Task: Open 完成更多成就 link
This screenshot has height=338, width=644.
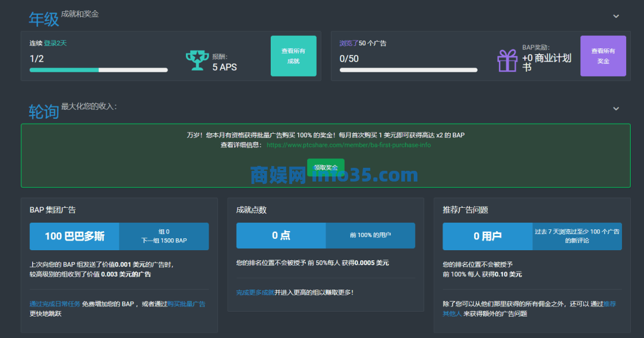Action: pyautogui.click(x=255, y=293)
